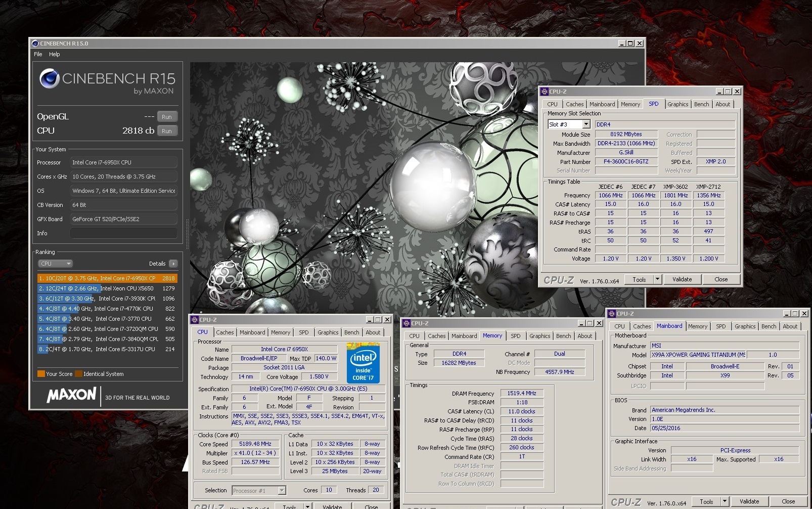Screen dimensions: 812x509
Task: Select ranking row 4 Core i7-4770K
Action: click(107, 309)
